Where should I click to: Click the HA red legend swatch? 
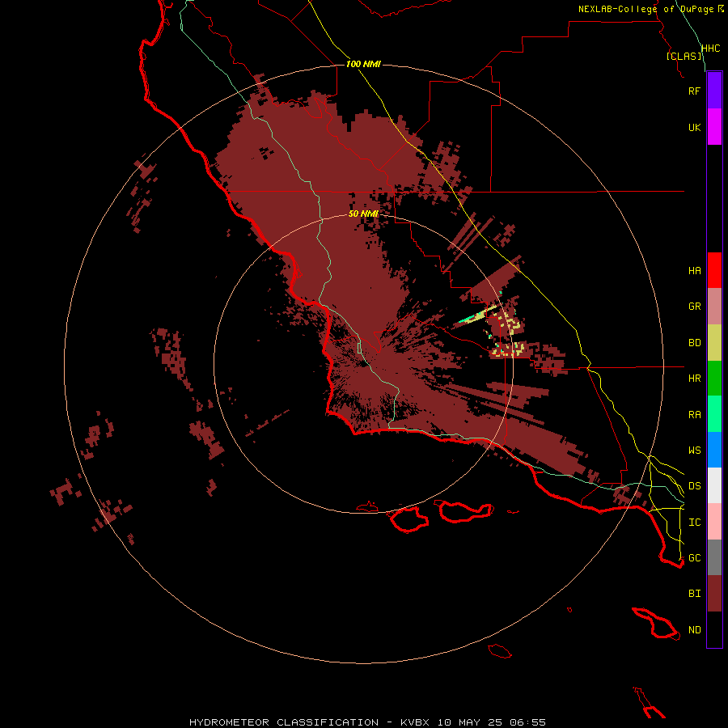714,270
